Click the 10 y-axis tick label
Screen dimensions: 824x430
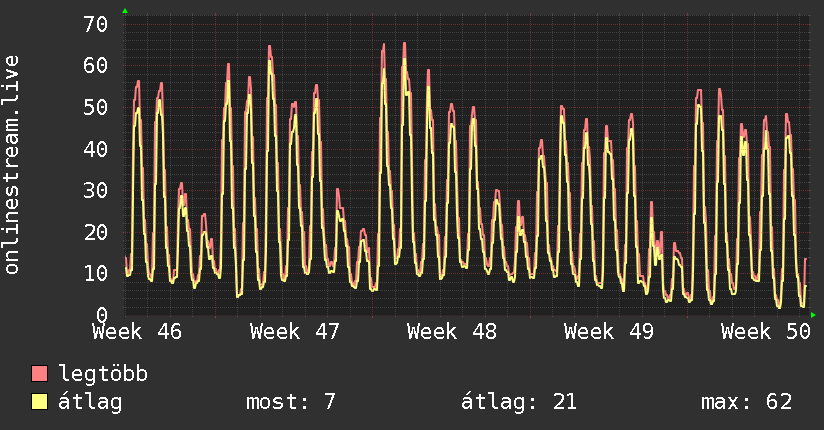[96, 273]
